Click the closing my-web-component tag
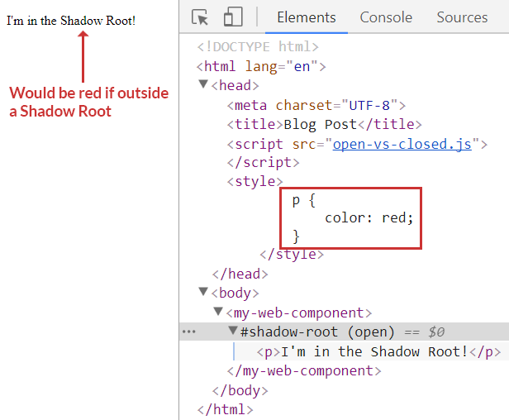 coord(303,371)
